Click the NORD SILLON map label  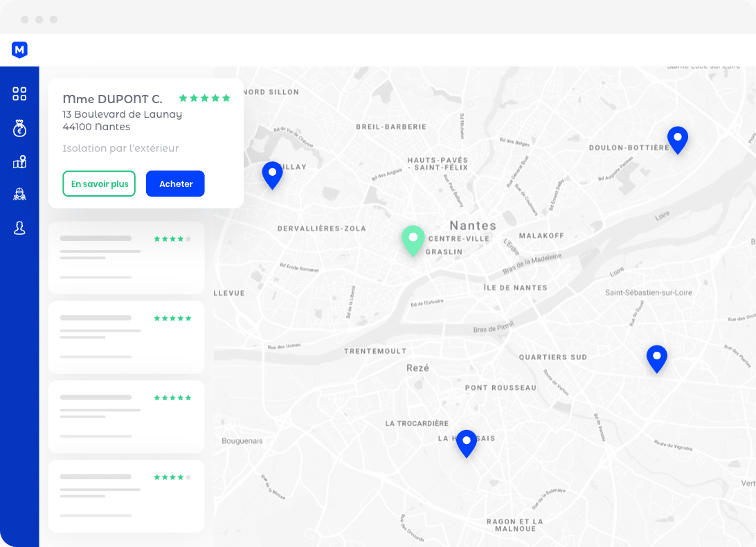point(271,92)
